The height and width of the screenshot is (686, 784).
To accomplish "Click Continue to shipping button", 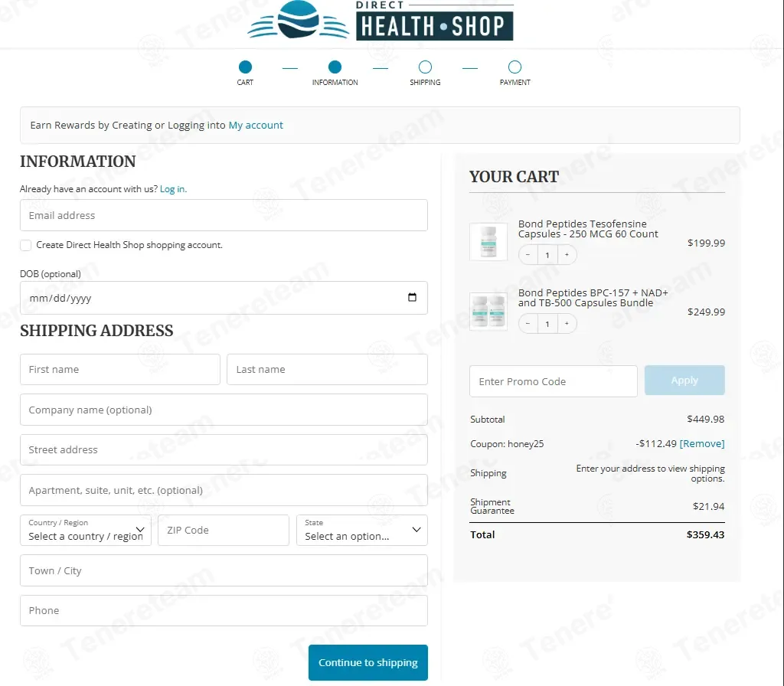I will pyautogui.click(x=368, y=662).
